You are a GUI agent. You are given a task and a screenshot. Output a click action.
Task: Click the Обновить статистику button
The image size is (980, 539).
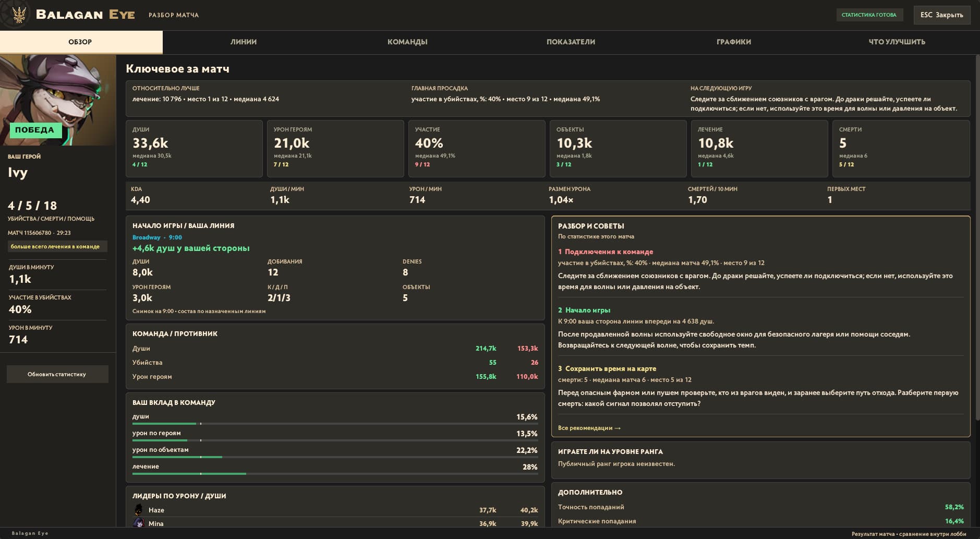(x=57, y=374)
